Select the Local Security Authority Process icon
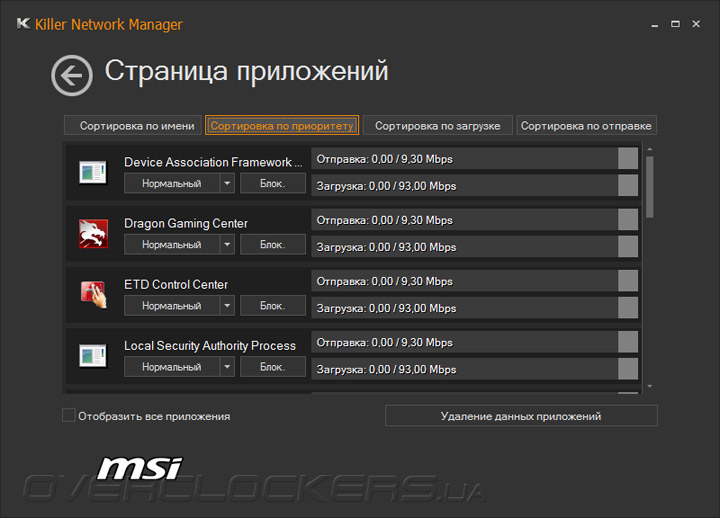The width and height of the screenshot is (720, 518). pyautogui.click(x=93, y=355)
